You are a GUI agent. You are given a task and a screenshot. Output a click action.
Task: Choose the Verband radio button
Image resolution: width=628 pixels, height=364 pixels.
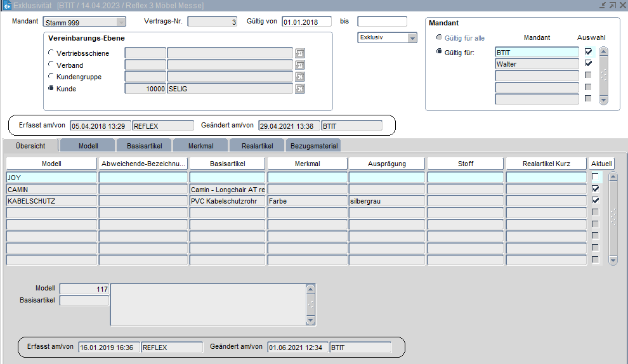(x=51, y=65)
